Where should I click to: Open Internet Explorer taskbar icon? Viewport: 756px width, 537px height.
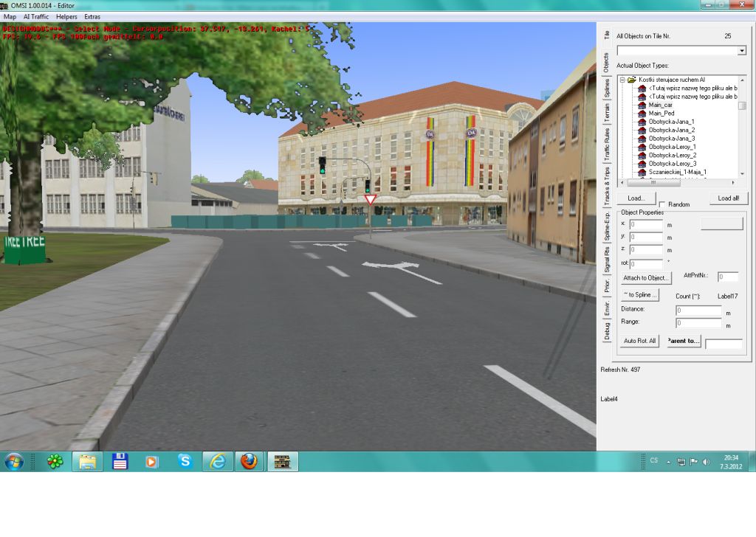coord(217,462)
